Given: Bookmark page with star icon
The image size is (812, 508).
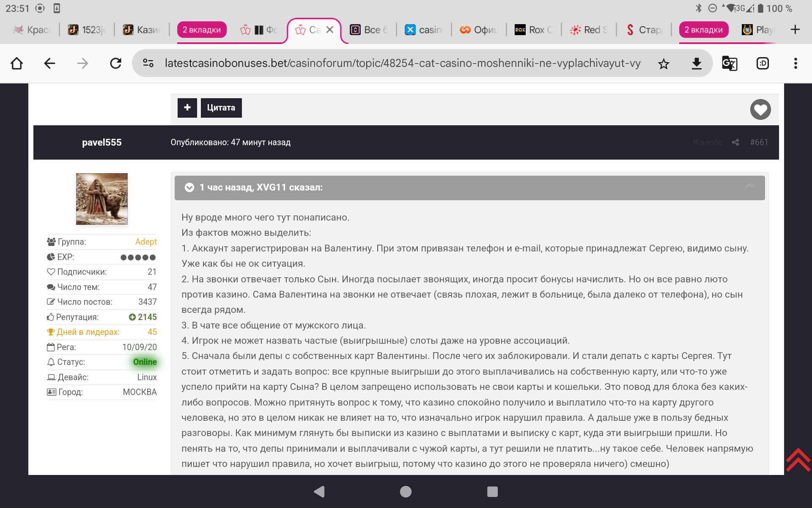Looking at the screenshot, I should 664,63.
